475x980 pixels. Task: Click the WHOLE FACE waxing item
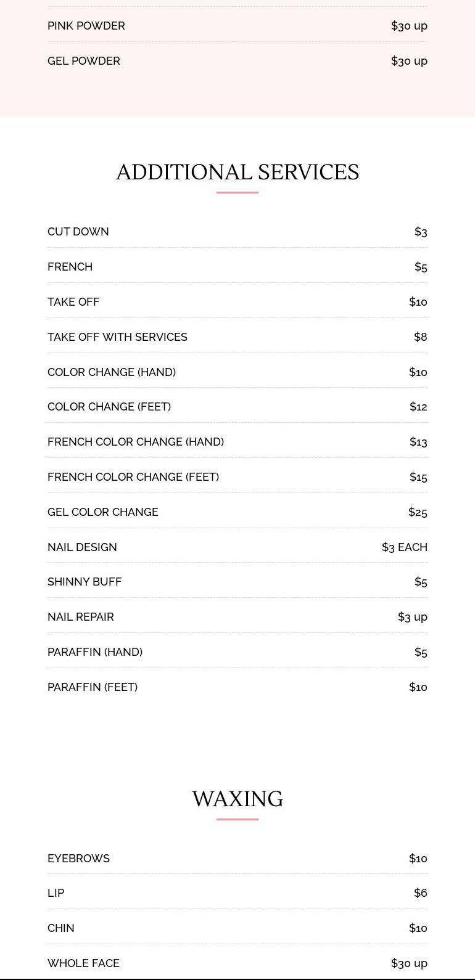click(83, 963)
